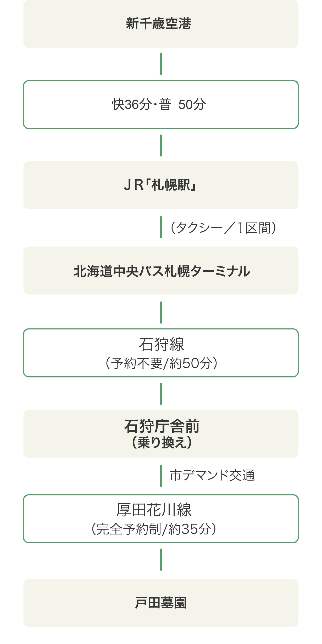The height and width of the screenshot is (644, 322).
Task: Click the (乗り換え) transfer text
Action: pos(162,443)
